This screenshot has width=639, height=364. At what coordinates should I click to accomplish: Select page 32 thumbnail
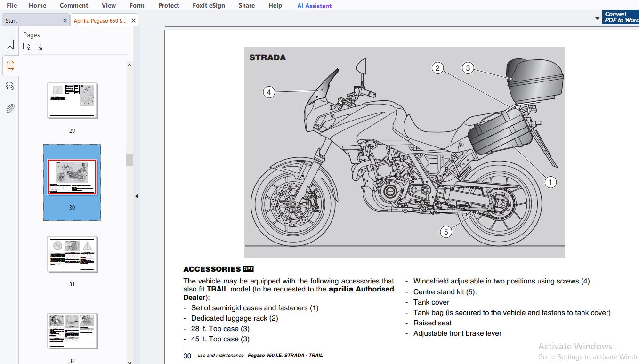(x=72, y=331)
